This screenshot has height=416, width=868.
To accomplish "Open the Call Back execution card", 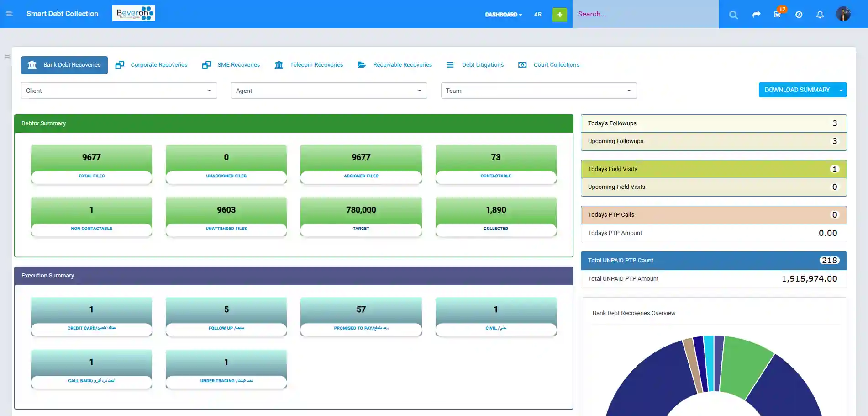I will click(91, 369).
